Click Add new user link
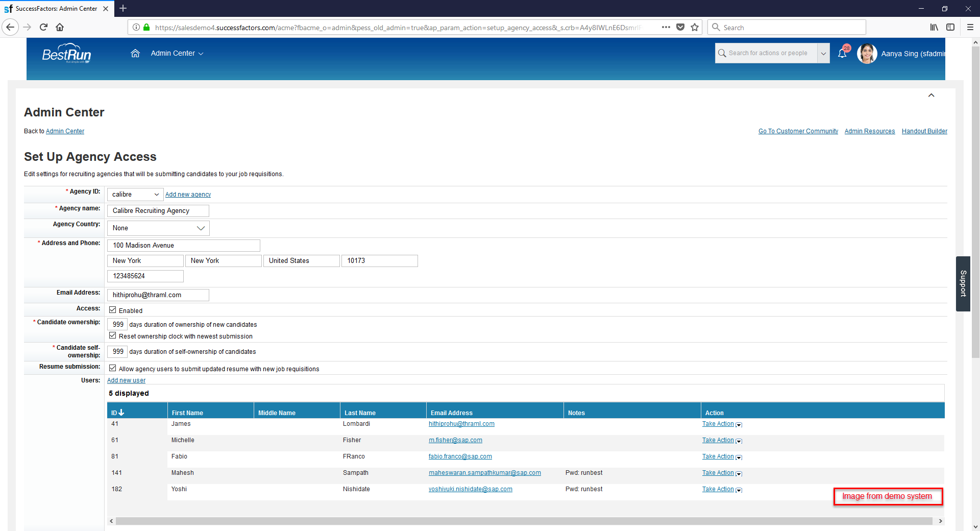Viewport: 980px width, 531px height. coord(126,380)
